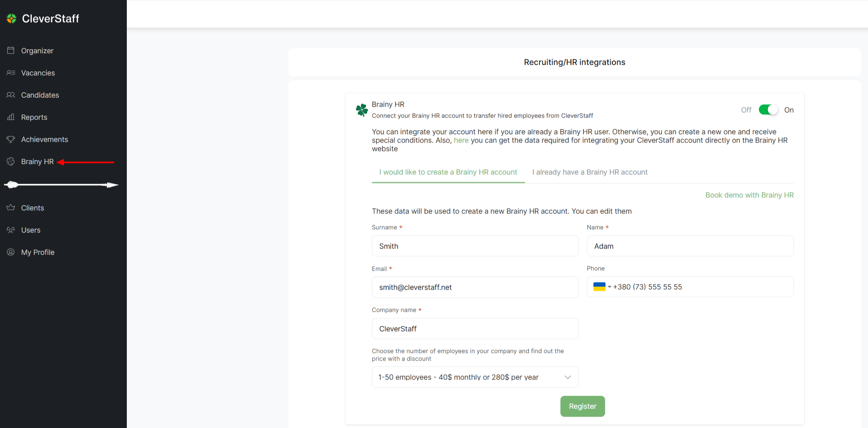
Task: Click the Vacancies sidebar icon
Action: coord(11,73)
